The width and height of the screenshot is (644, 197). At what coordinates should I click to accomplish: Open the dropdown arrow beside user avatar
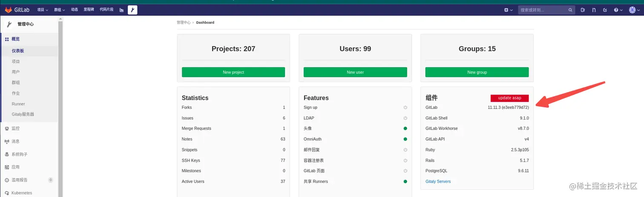coord(638,10)
